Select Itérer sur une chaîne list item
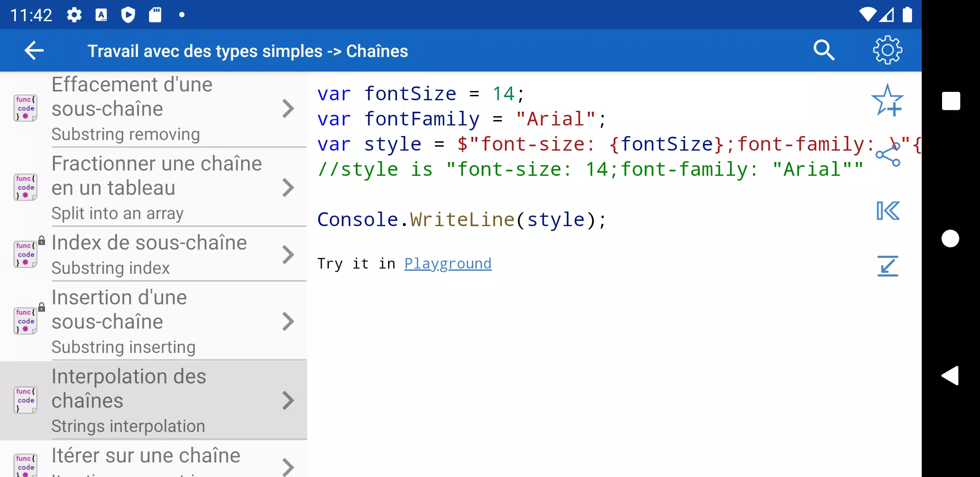Screen dimensions: 980x477 pyautogui.click(x=154, y=459)
